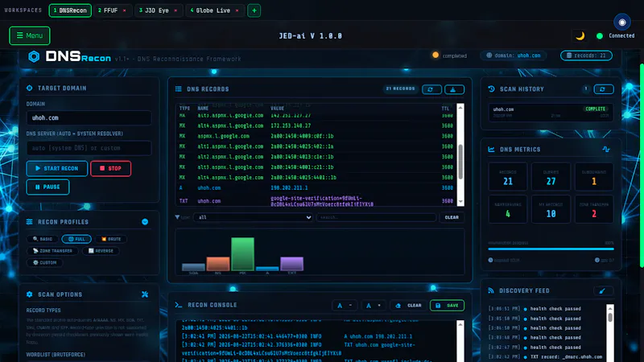Refresh the Scan History list
This screenshot has width=644, height=362.
[603, 89]
